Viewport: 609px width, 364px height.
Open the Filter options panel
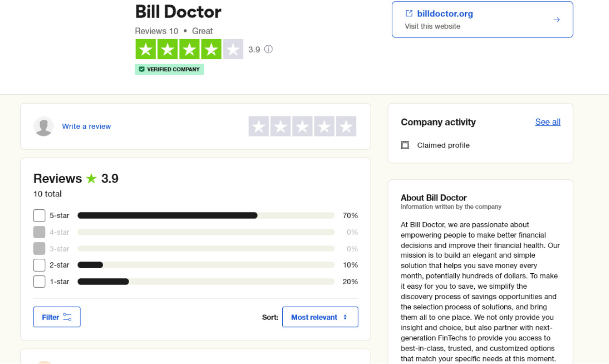tap(57, 317)
